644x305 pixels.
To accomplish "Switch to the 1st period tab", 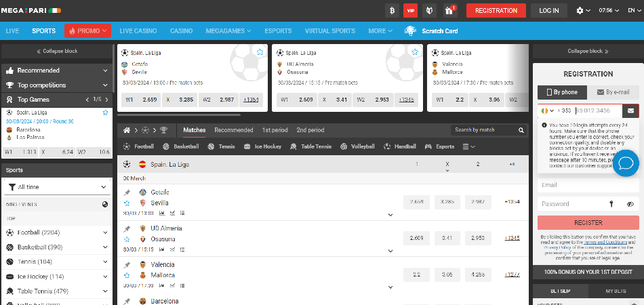I will pos(275,130).
